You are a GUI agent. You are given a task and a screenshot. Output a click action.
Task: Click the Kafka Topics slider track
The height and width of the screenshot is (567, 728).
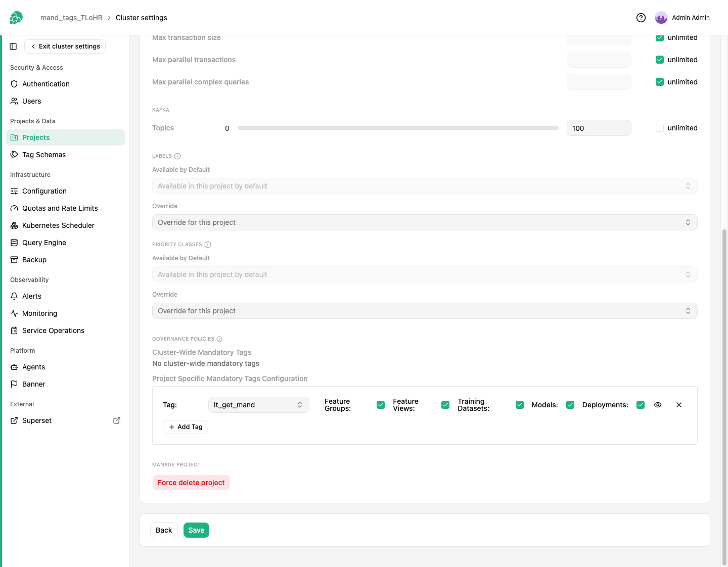coord(398,128)
